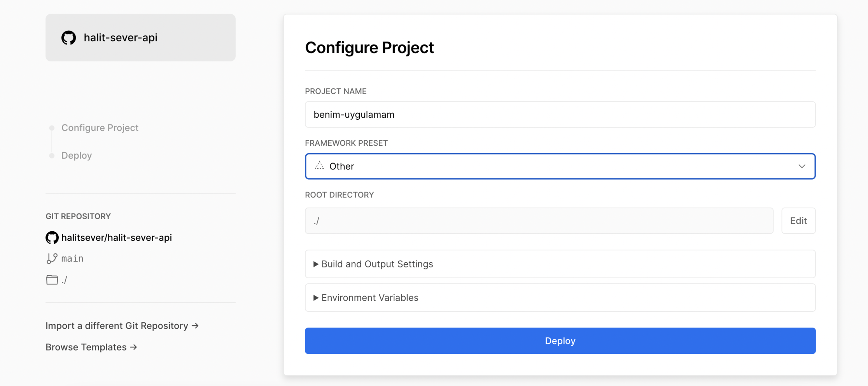Click the main branch name text
The height and width of the screenshot is (386, 868).
(x=72, y=258)
